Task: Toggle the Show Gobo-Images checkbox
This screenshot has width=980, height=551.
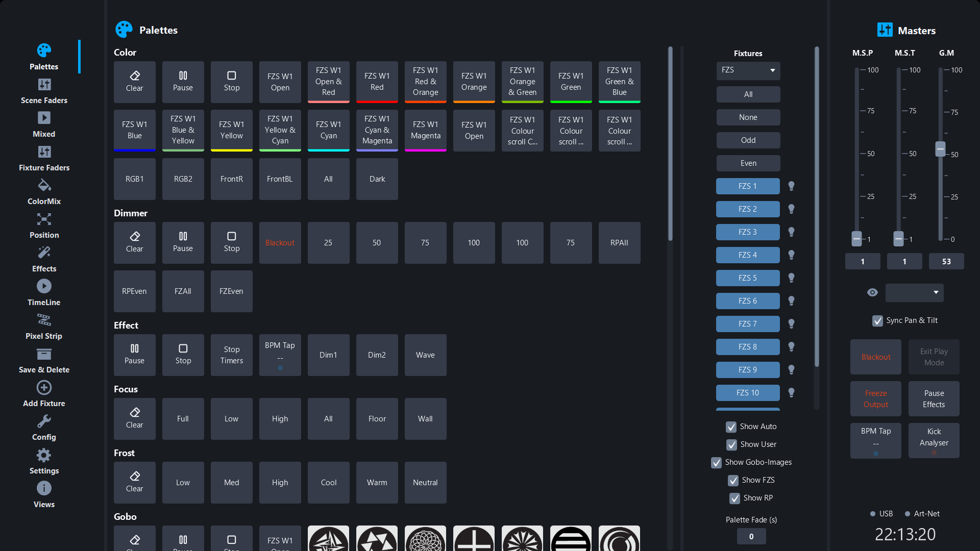Action: [717, 463]
